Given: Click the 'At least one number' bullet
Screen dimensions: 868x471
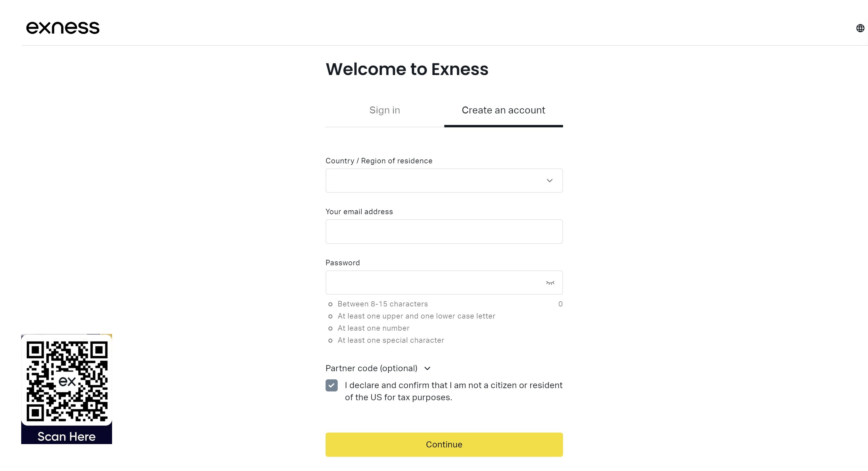Looking at the screenshot, I should pos(330,329).
